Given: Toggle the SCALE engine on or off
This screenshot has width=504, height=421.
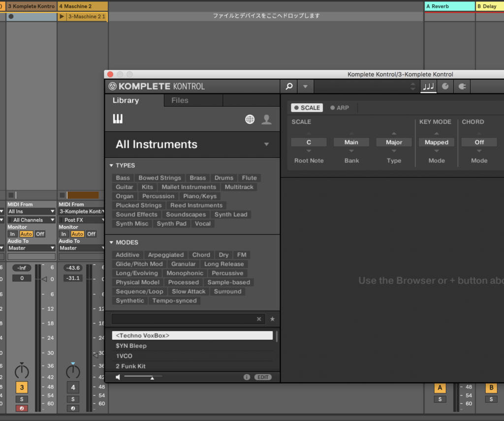Looking at the screenshot, I should tap(307, 108).
